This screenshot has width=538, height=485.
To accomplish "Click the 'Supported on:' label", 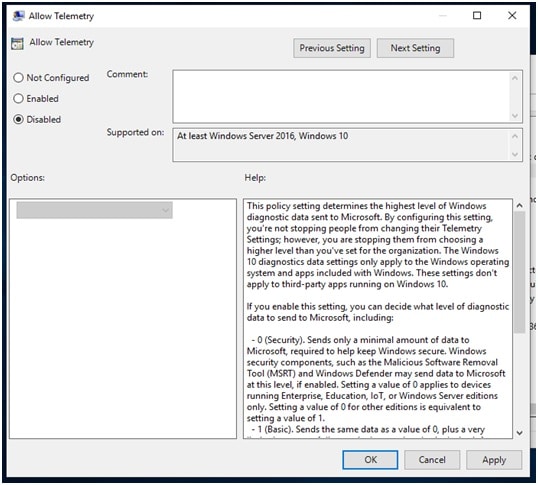I will (135, 132).
